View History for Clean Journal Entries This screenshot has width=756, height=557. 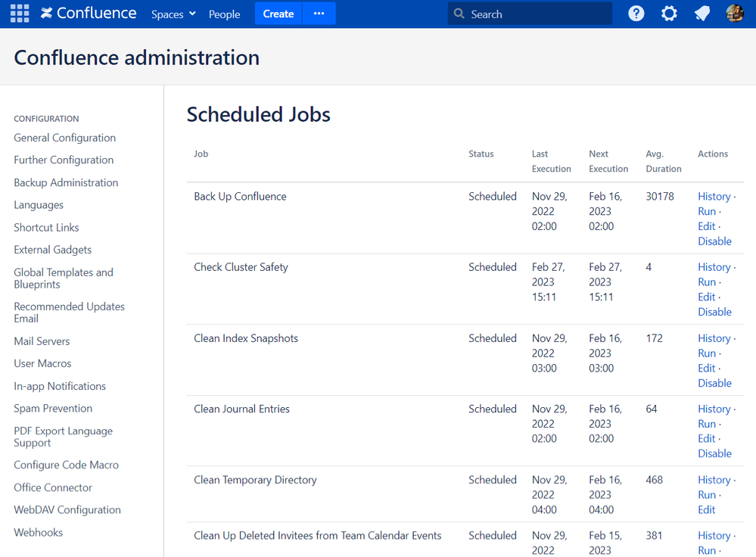coord(714,409)
